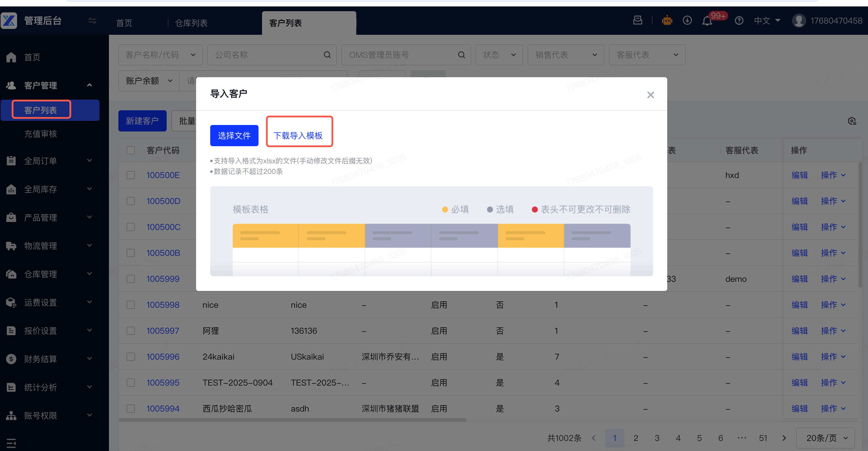Click the 下载导入模板 link
Screen dimensions: 868x451
tap(298, 136)
